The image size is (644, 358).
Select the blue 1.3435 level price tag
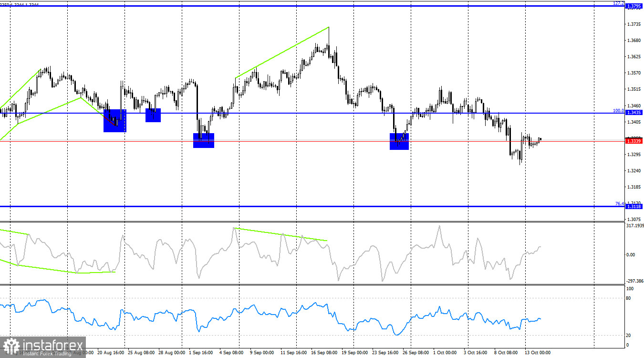pos(634,113)
